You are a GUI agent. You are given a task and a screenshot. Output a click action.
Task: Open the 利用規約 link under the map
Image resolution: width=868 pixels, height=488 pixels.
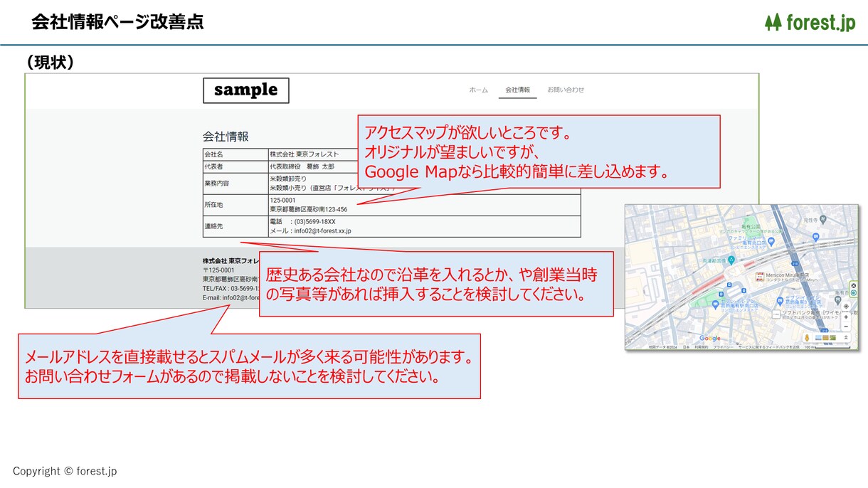tap(702, 347)
